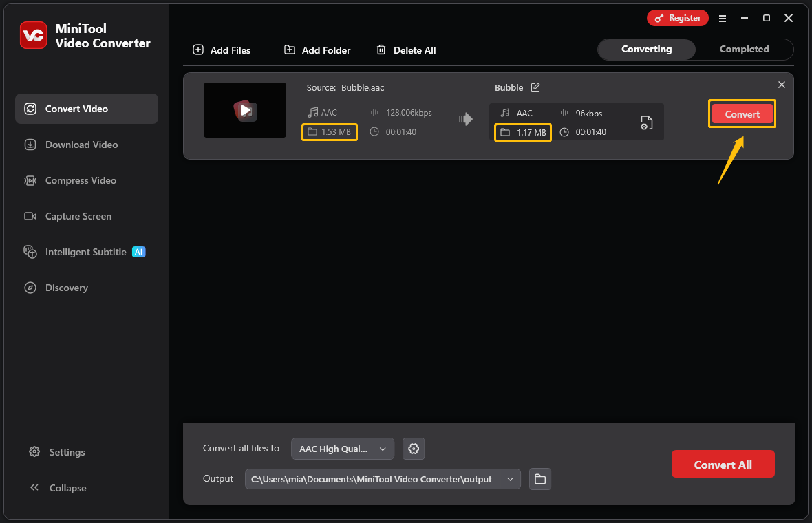Browse output folder with the folder icon

pos(540,479)
